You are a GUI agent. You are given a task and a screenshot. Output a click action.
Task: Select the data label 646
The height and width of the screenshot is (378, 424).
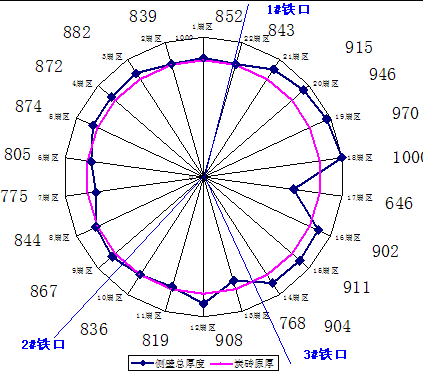pyautogui.click(x=399, y=203)
